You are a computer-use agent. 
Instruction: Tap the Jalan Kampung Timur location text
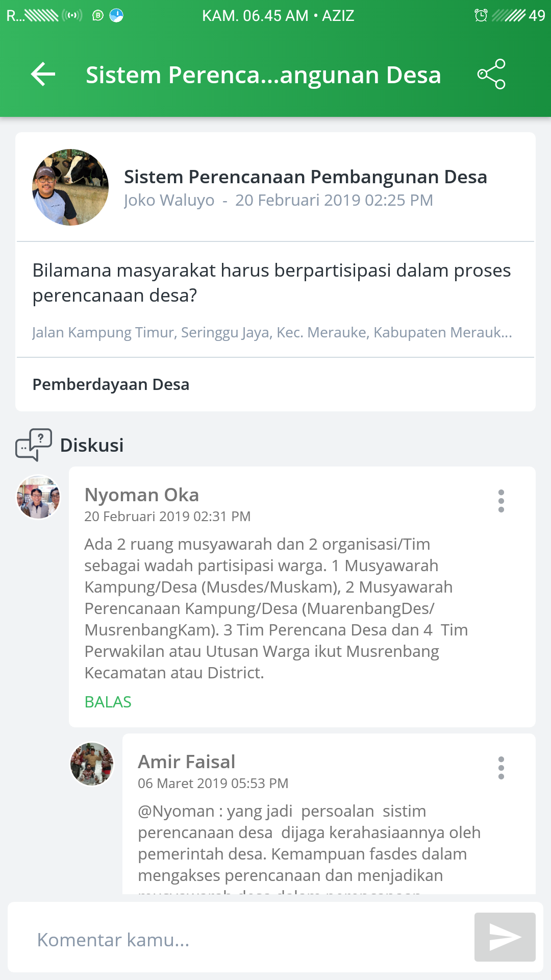click(x=272, y=332)
